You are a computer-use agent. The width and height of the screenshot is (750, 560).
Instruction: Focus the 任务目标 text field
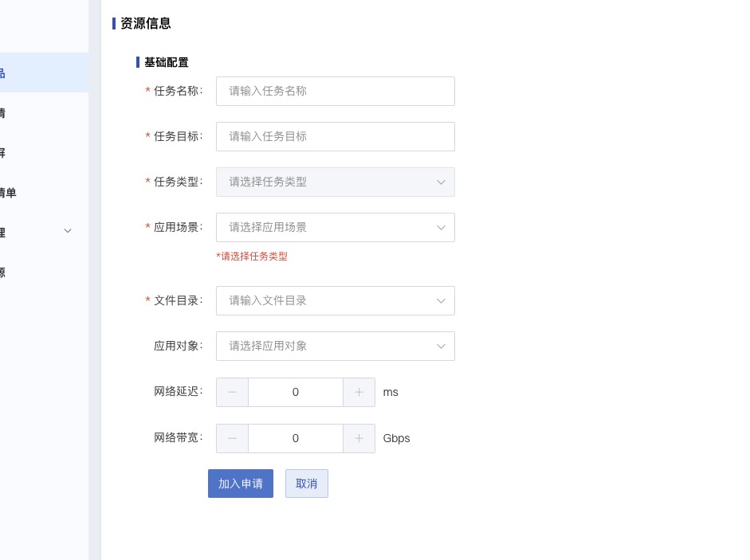point(336,136)
